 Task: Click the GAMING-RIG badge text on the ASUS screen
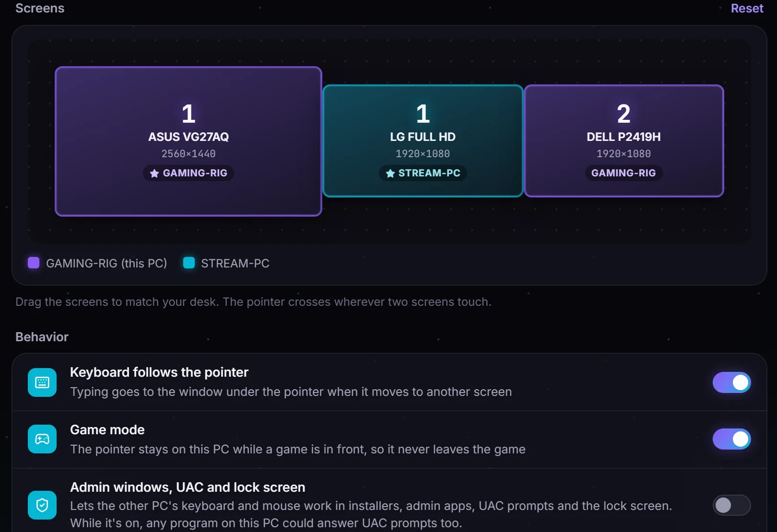(x=195, y=173)
